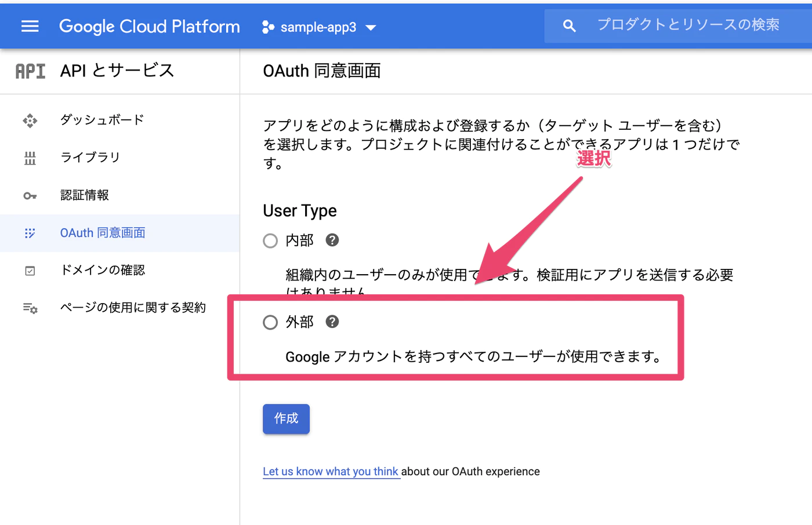The height and width of the screenshot is (525, 812).
Task: Follow the 'Let us know what you think' link
Action: pyautogui.click(x=331, y=472)
